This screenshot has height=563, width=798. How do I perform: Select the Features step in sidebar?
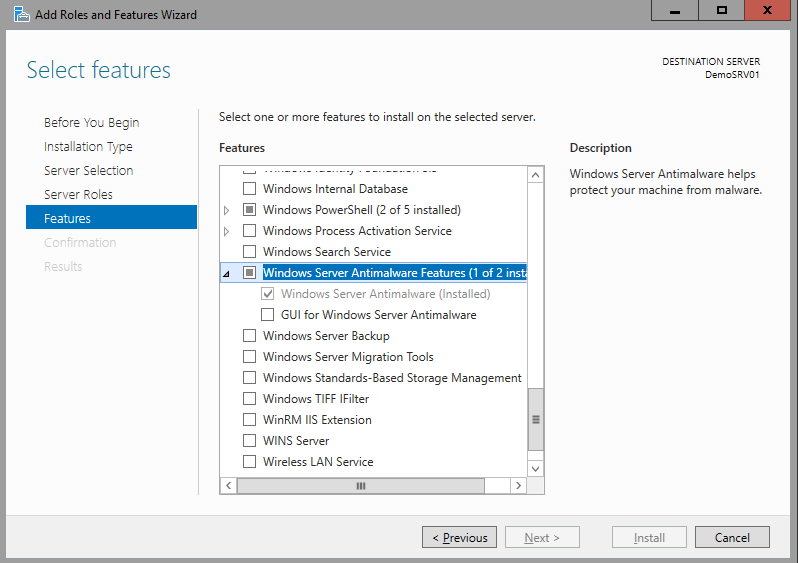[x=111, y=217]
